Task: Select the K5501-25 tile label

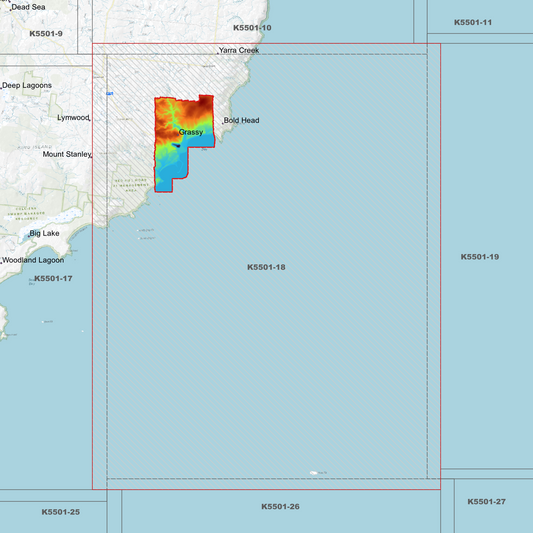Action: point(61,512)
